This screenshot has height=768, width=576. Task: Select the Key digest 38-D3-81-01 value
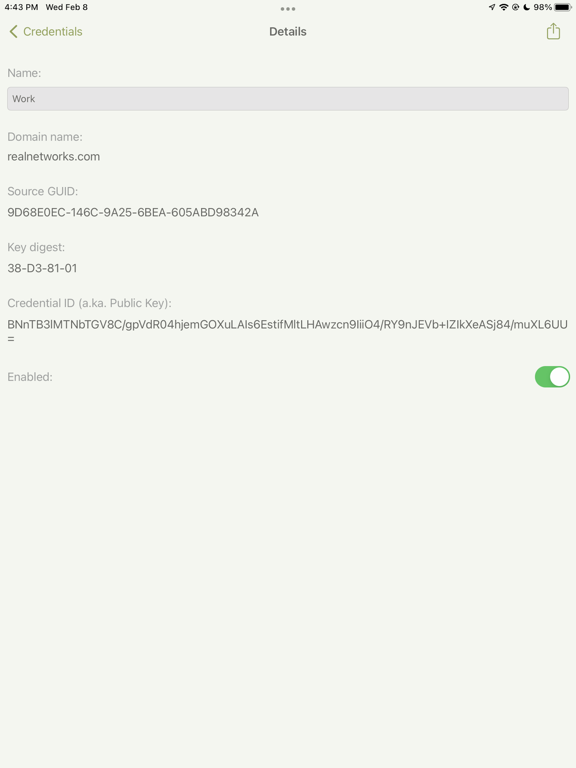pyautogui.click(x=42, y=268)
